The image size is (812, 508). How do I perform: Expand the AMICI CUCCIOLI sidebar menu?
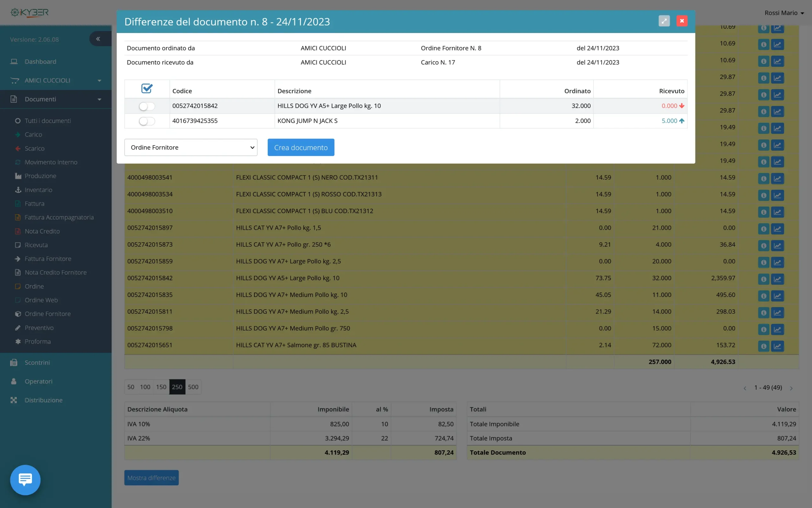pyautogui.click(x=56, y=80)
